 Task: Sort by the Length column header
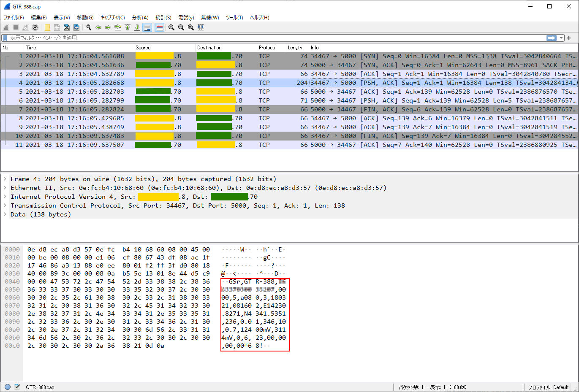(x=297, y=48)
